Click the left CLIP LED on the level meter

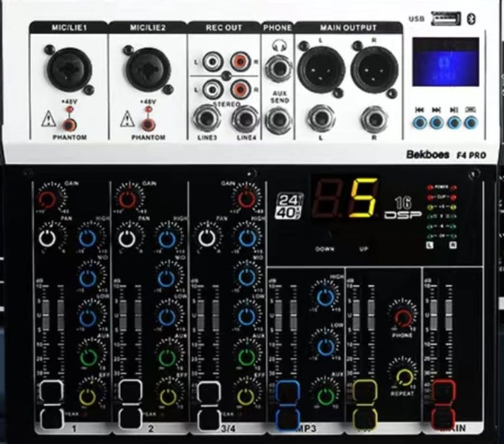click(430, 197)
